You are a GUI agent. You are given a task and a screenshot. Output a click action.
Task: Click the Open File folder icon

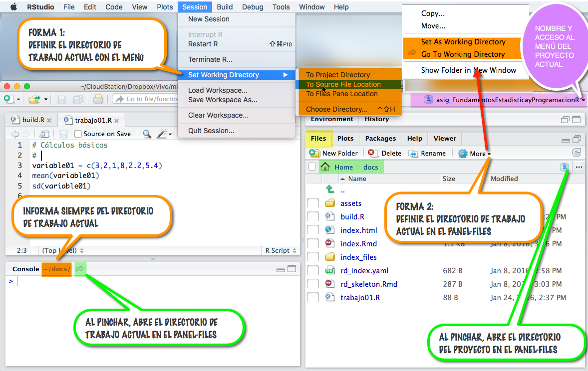[34, 99]
